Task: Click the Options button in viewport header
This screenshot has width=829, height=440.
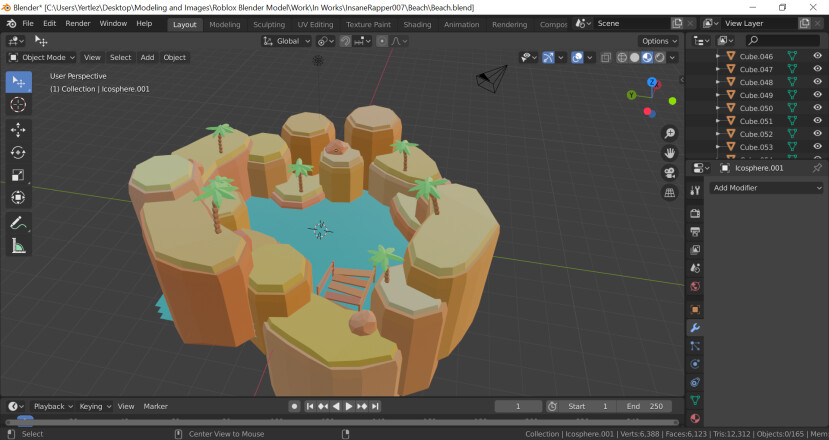Action: tap(659, 41)
